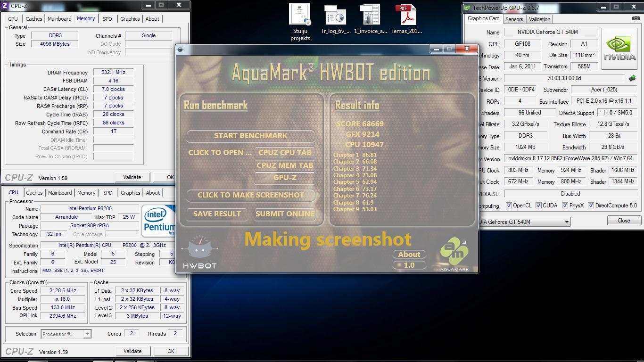The width and height of the screenshot is (644, 362).
Task: Click SUBMIT ONLINE in AquaMark
Action: pyautogui.click(x=285, y=214)
